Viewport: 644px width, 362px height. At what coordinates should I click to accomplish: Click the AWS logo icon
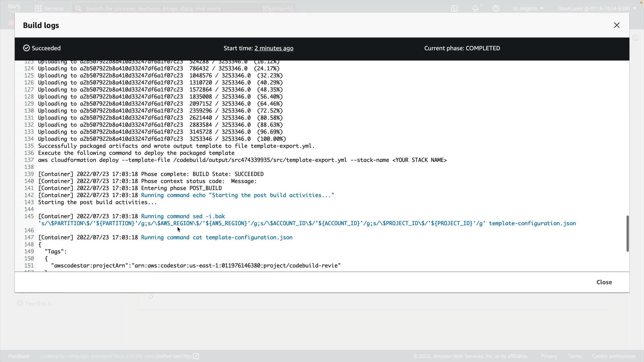coord(14,7)
